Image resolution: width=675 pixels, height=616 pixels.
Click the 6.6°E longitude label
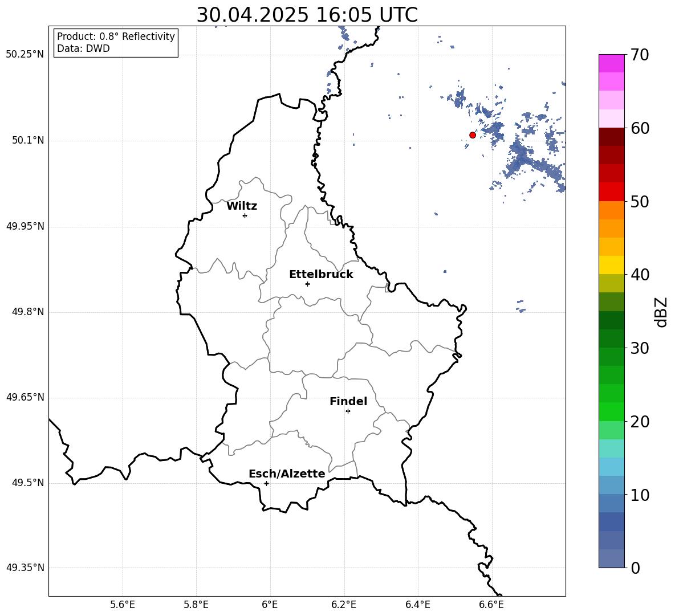[491, 605]
